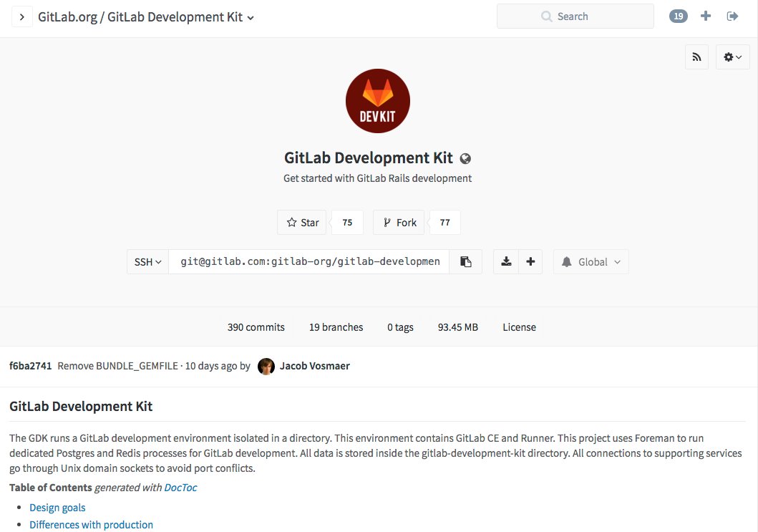758x532 pixels.
Task: Switch clone protocol via SSH dropdown
Action: (148, 261)
